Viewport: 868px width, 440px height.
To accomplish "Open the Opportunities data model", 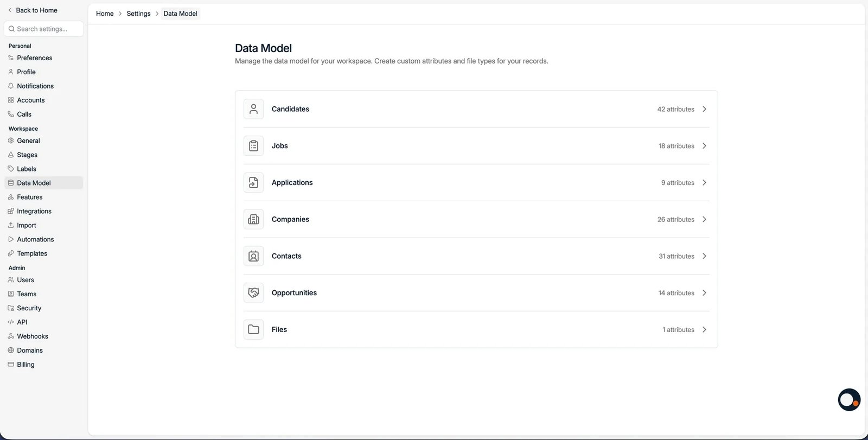I will 476,293.
